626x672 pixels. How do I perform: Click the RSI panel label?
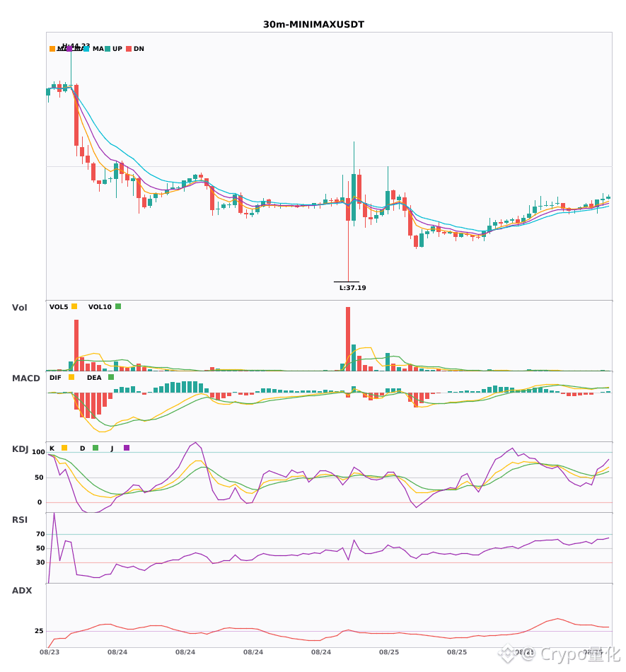pyautogui.click(x=20, y=519)
